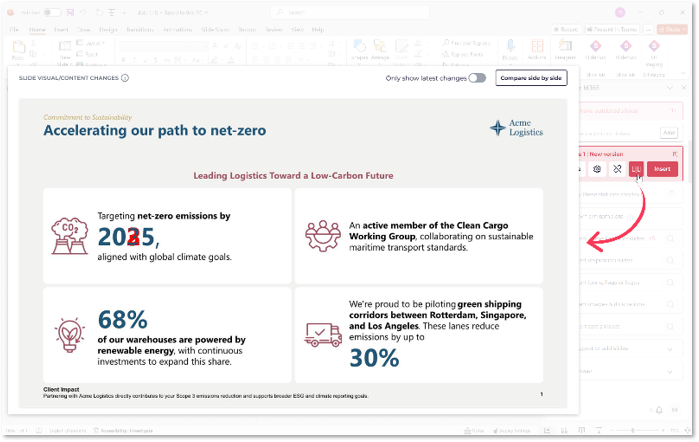The width and height of the screenshot is (699, 442).
Task: Click Replace Fonts
Action: click(463, 54)
